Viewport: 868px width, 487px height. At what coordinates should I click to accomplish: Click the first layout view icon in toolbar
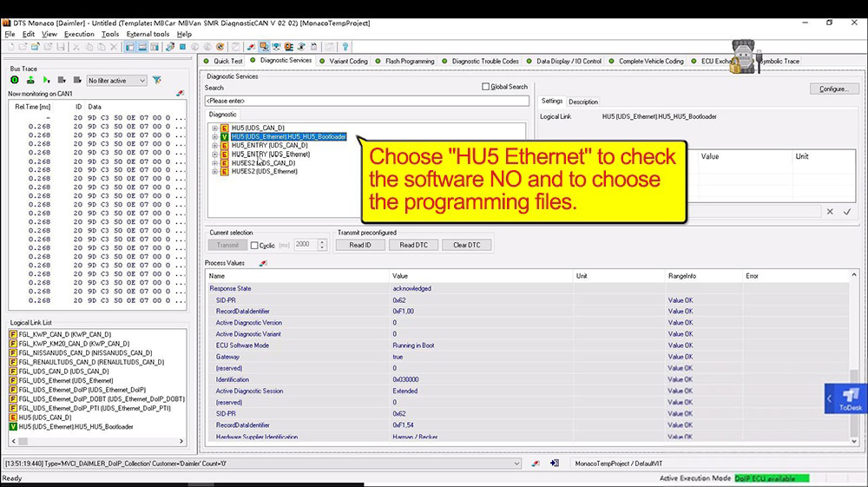(x=129, y=47)
